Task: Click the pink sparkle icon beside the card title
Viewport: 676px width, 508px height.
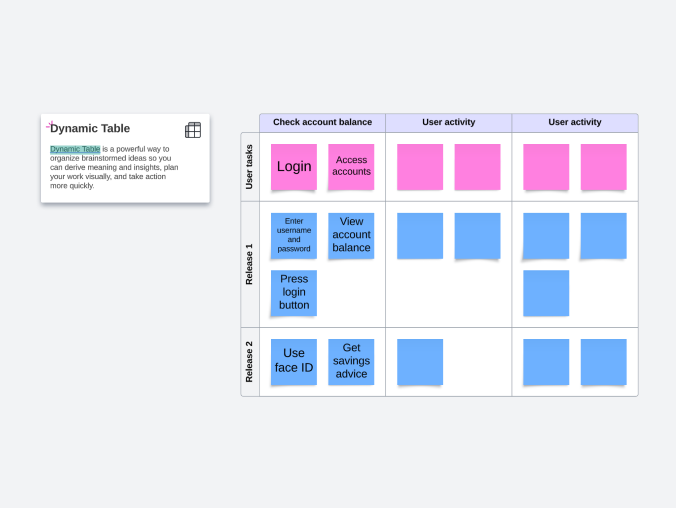Action: coord(49,125)
